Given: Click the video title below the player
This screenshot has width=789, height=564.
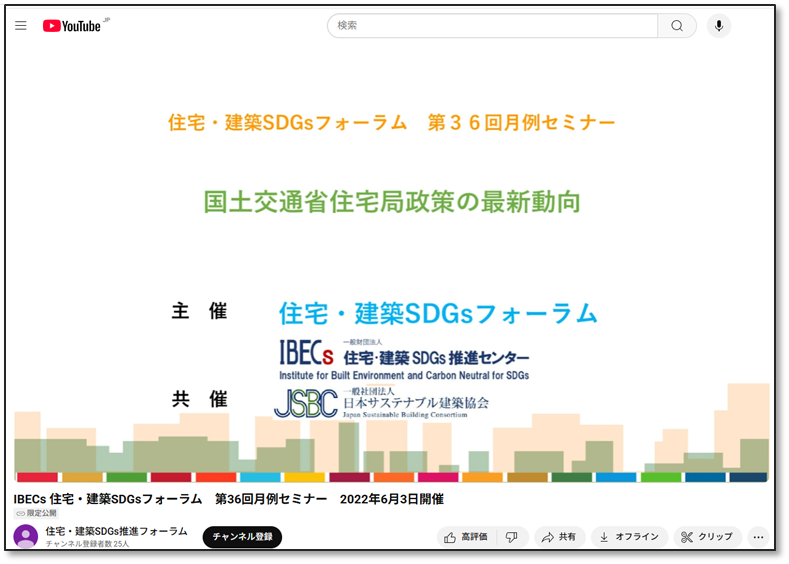Looking at the screenshot, I should click(x=228, y=498).
